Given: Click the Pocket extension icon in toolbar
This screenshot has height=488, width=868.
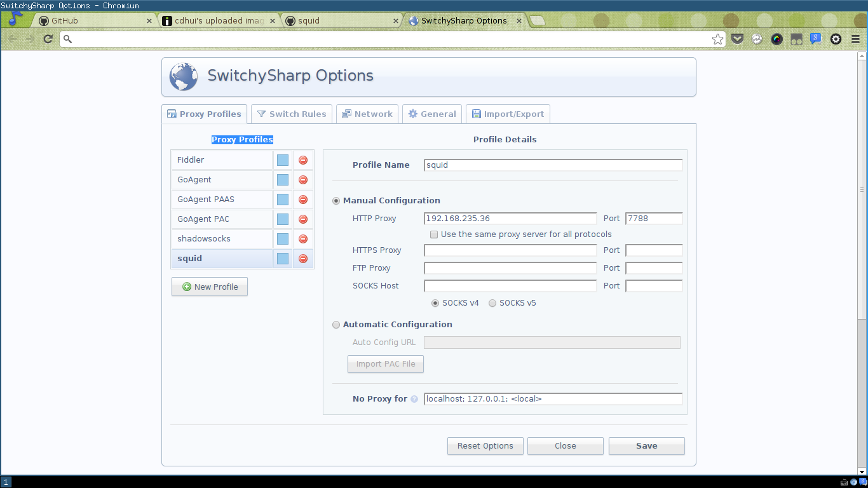Looking at the screenshot, I should (737, 39).
